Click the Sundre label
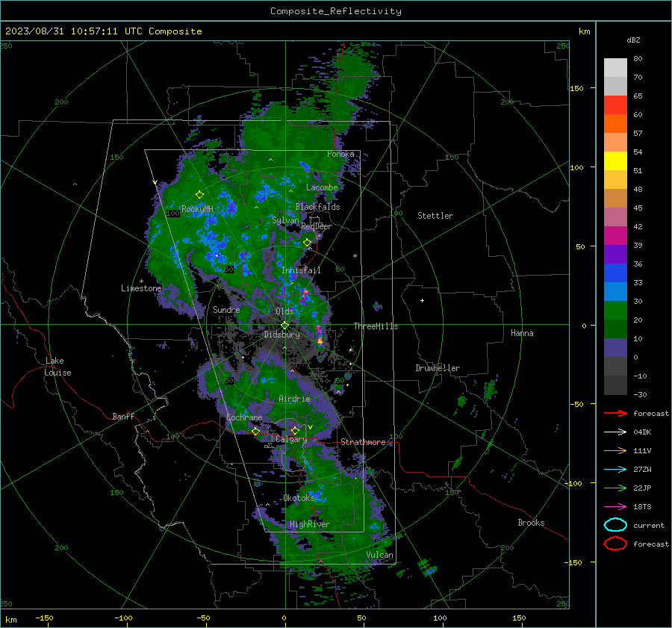 226,310
